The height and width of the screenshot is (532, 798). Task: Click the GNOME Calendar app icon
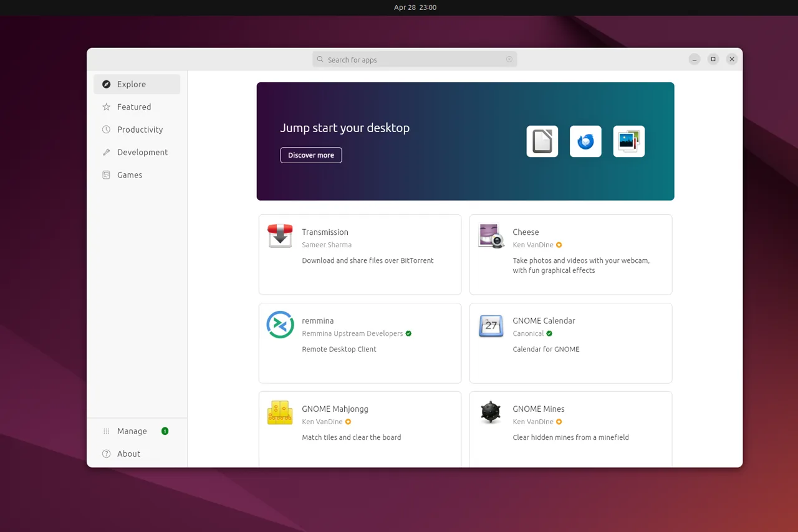(x=491, y=325)
